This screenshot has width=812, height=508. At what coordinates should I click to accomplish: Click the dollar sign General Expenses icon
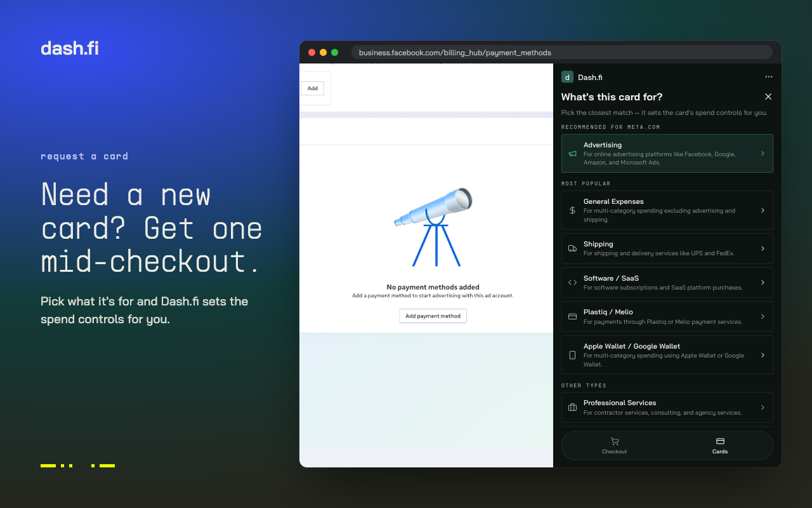572,210
